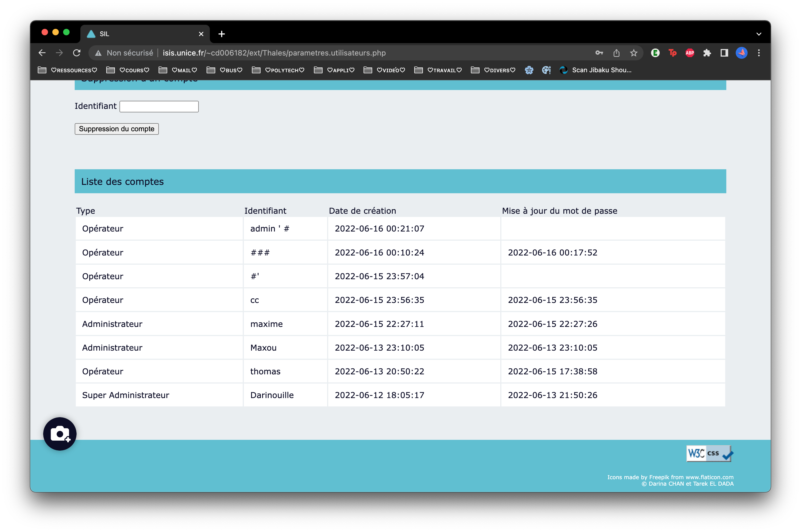Open the Chrome profile avatar
This screenshot has width=801, height=532.
tap(742, 53)
